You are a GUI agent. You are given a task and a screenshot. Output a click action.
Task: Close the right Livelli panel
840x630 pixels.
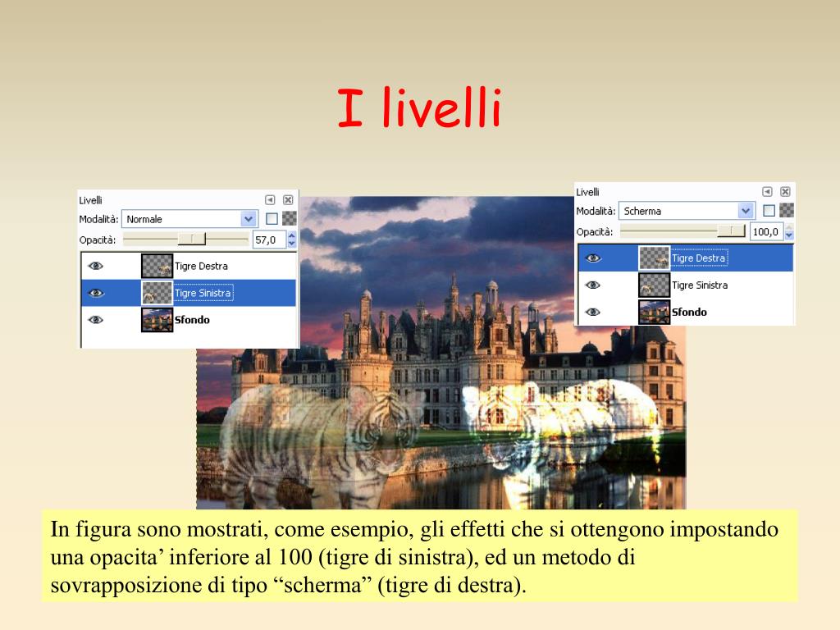[785, 192]
